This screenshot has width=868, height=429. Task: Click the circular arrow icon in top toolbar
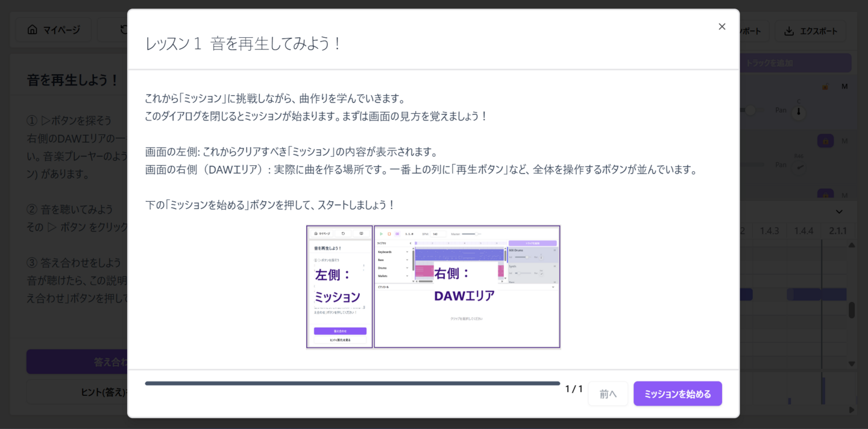[123, 30]
